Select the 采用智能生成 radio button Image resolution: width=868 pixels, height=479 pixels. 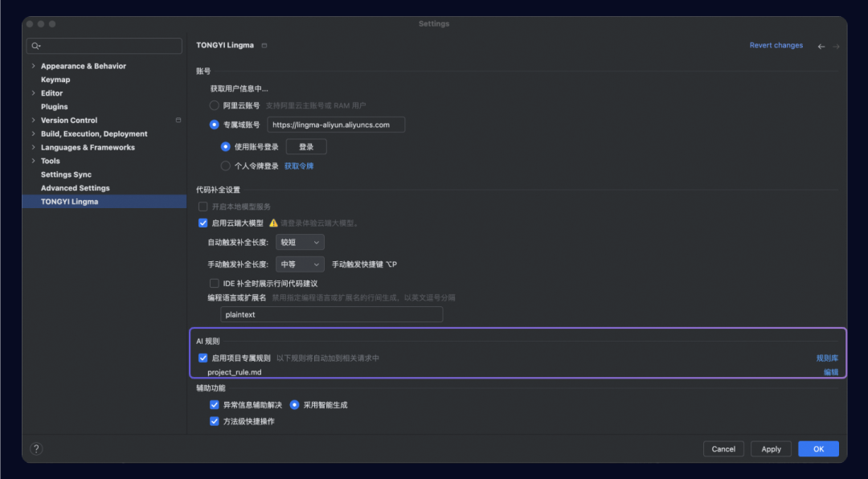[294, 405]
